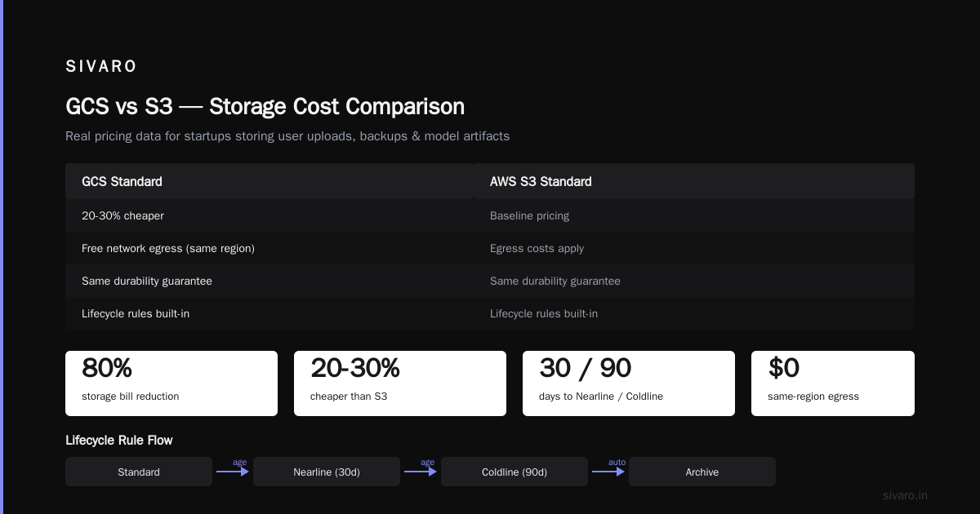This screenshot has height=514, width=980.
Task: Click the GCS Standard column header
Action: click(x=269, y=181)
